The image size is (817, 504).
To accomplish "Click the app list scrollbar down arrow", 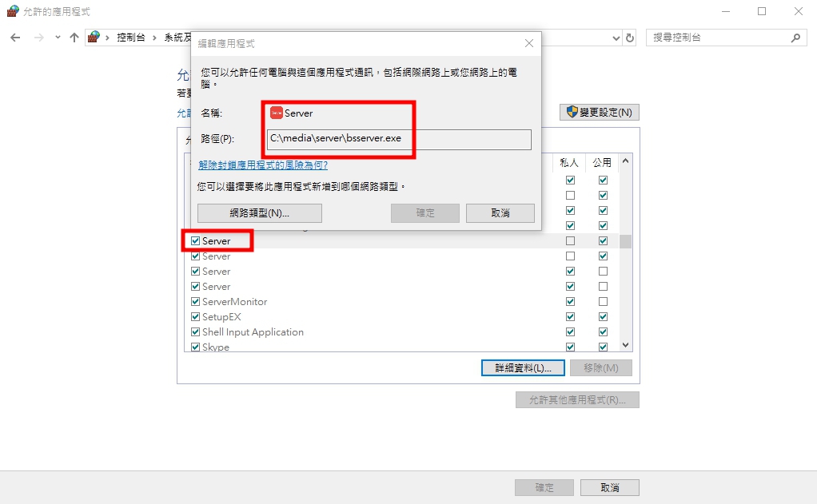I will tap(626, 345).
